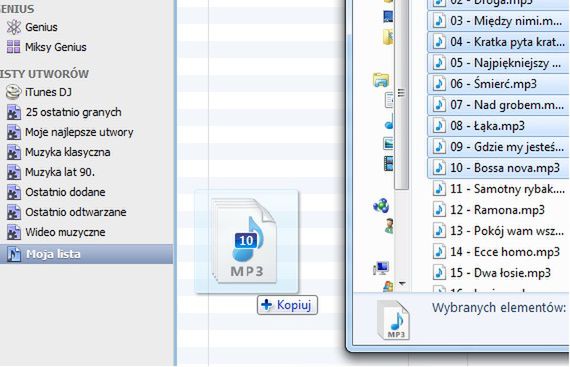The height and width of the screenshot is (367, 570).
Task: Select file 11 - Samotny rybak
Action: click(x=498, y=189)
